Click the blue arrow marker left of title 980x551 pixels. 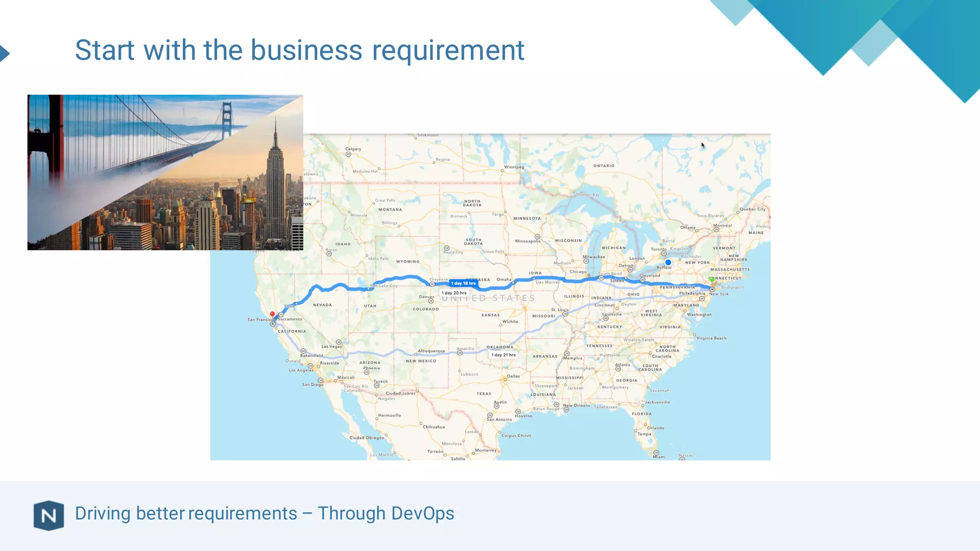(5, 53)
